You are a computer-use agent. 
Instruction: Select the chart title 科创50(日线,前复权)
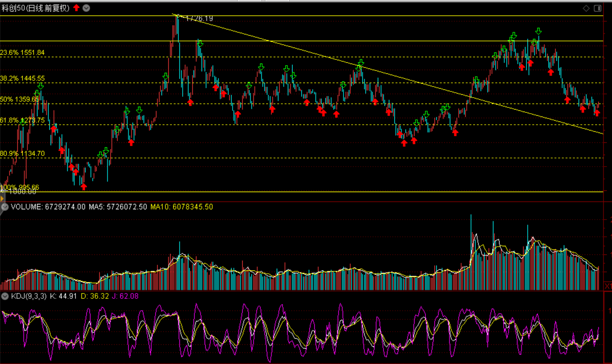35,8
